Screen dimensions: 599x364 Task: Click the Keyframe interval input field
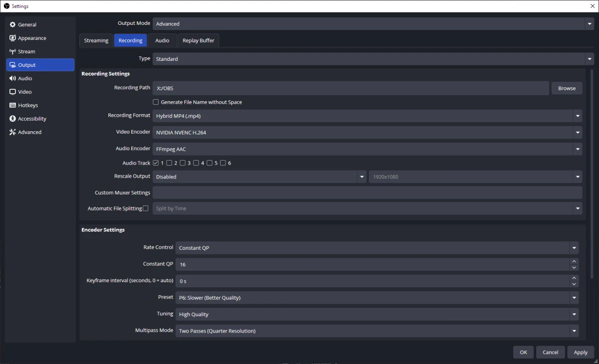pyautogui.click(x=372, y=281)
